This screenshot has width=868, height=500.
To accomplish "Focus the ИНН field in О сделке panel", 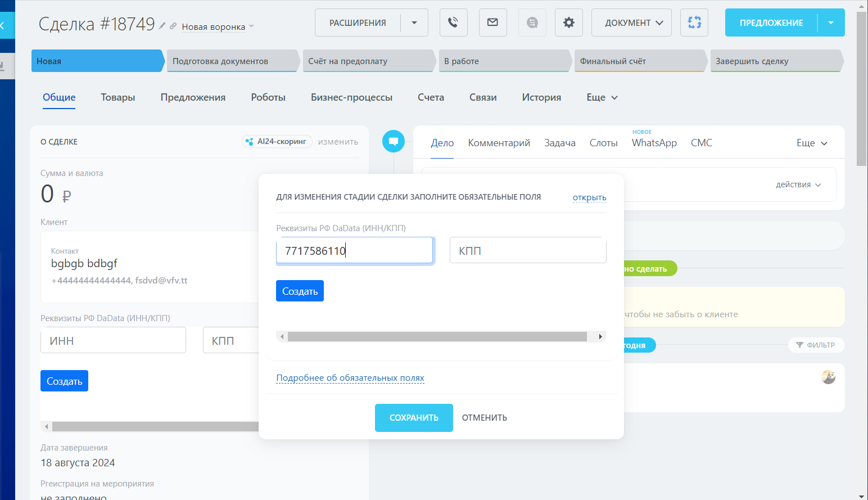I will 113,340.
